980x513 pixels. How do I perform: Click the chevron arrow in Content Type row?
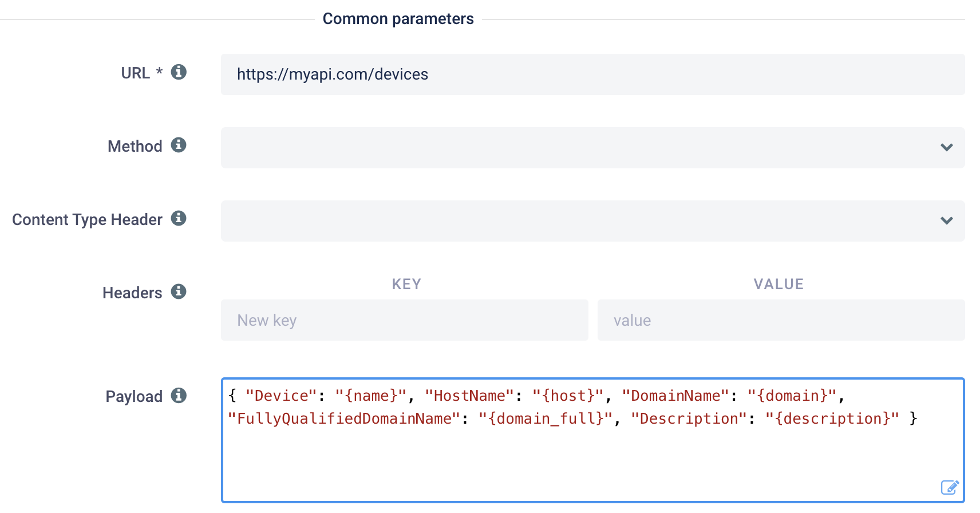pos(947,221)
